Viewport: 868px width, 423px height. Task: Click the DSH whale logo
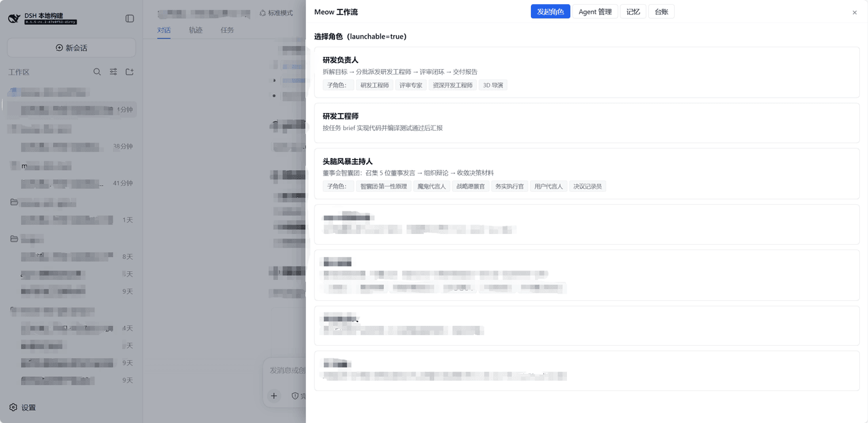tap(14, 18)
